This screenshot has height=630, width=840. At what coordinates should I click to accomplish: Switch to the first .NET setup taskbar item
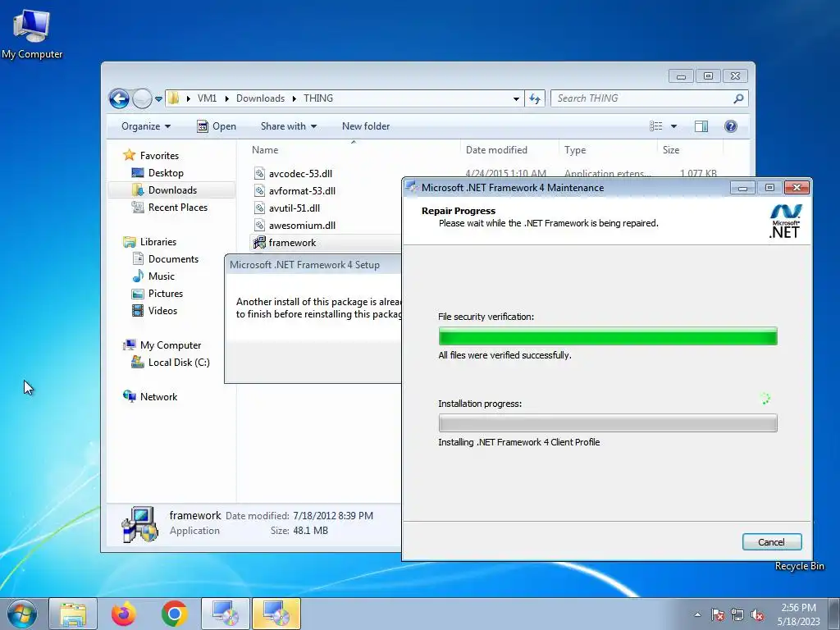click(226, 614)
